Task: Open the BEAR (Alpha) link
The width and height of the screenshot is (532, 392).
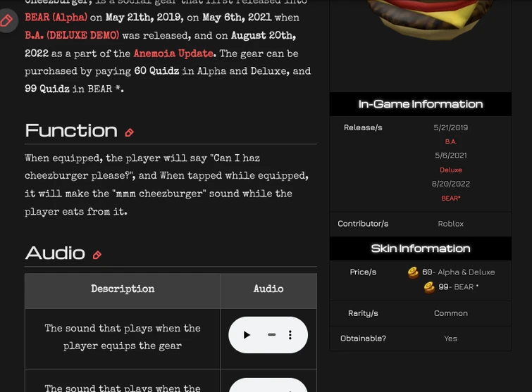Action: pyautogui.click(x=56, y=18)
